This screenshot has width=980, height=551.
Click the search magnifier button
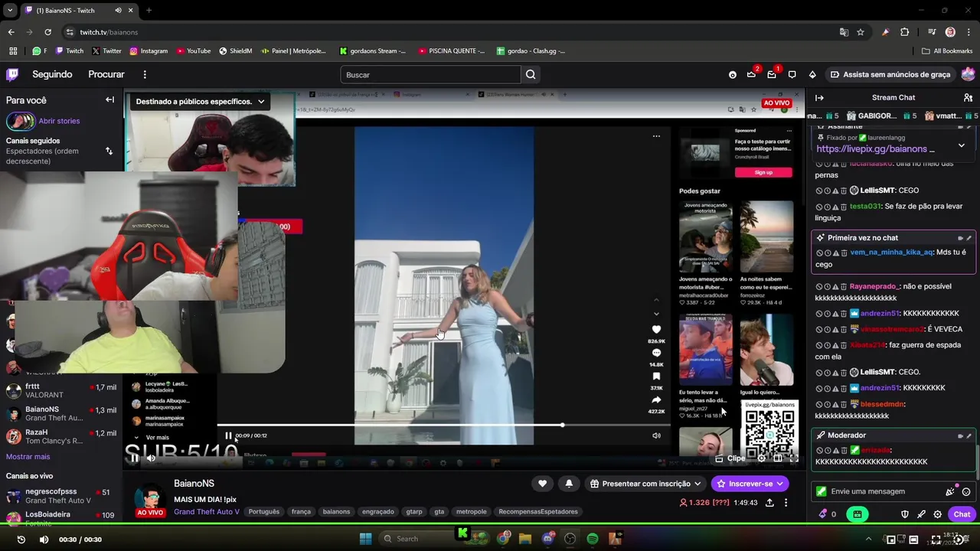[531, 74]
